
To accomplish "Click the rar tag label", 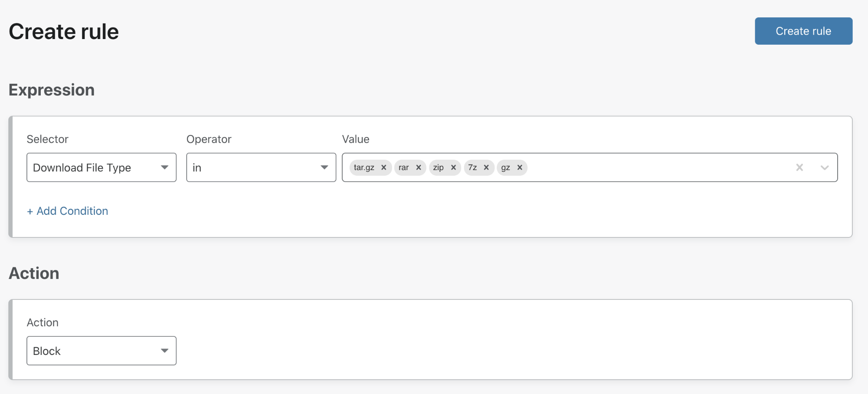I will click(403, 167).
